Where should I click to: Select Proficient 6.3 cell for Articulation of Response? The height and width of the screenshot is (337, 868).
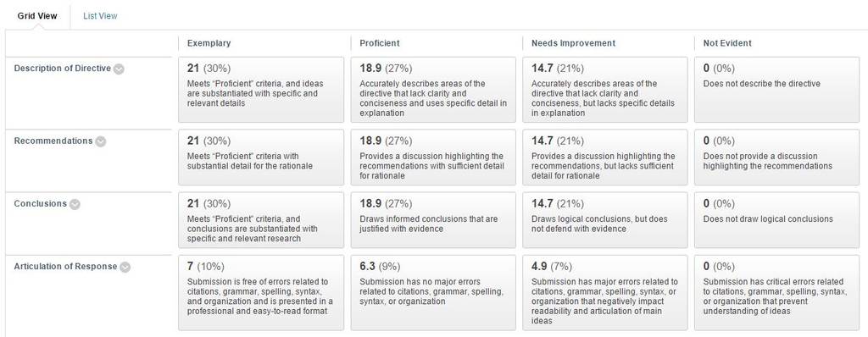pyautogui.click(x=433, y=293)
